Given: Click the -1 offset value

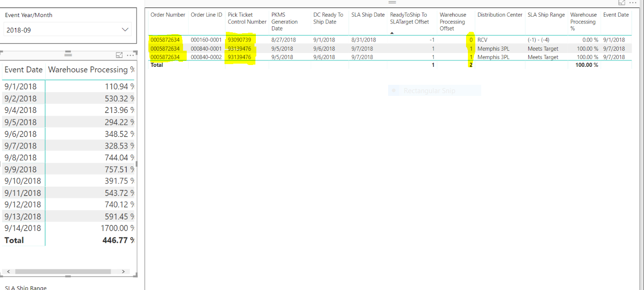Looking at the screenshot, I should point(432,40).
